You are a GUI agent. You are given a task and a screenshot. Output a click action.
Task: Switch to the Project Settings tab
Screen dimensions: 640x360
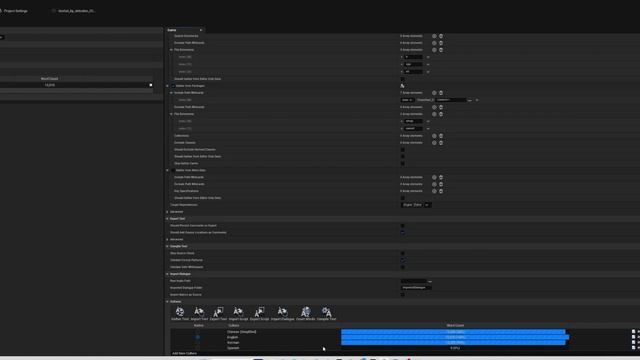click(15, 11)
